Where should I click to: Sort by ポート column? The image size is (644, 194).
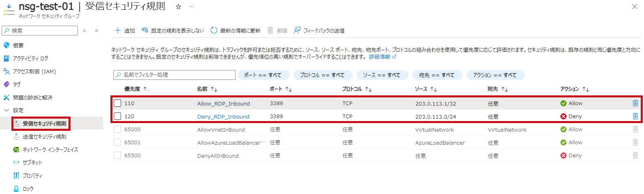point(280,89)
